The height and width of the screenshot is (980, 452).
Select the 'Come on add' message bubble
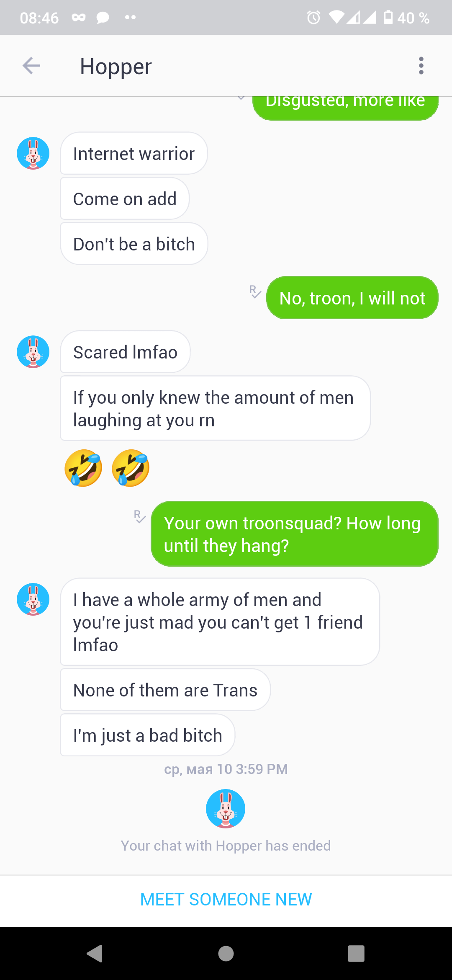click(x=125, y=199)
